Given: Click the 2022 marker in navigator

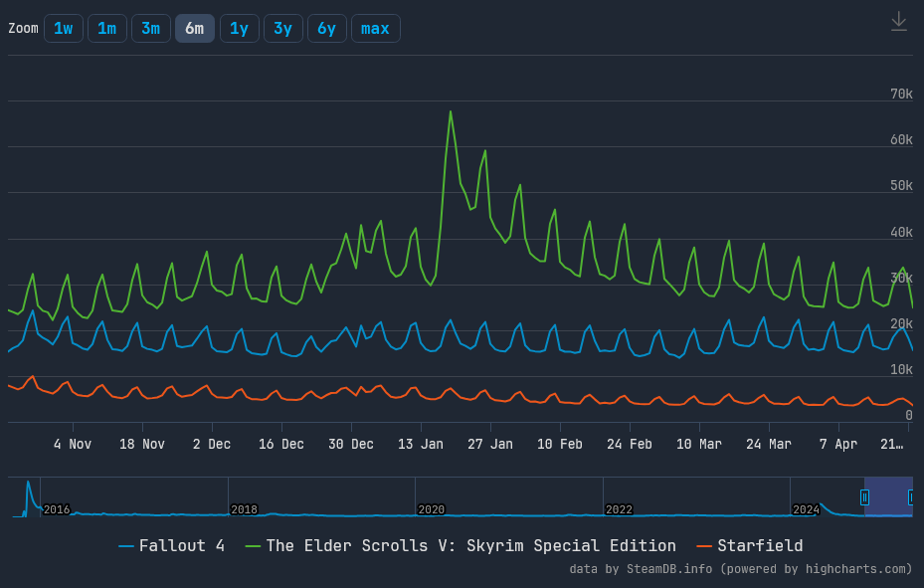Looking at the screenshot, I should [x=619, y=509].
